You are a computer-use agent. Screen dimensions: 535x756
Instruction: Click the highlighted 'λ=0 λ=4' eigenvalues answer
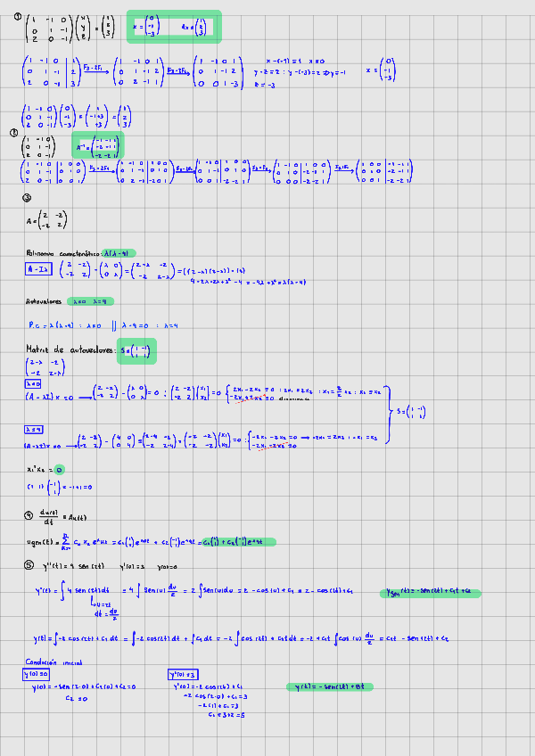point(91,302)
